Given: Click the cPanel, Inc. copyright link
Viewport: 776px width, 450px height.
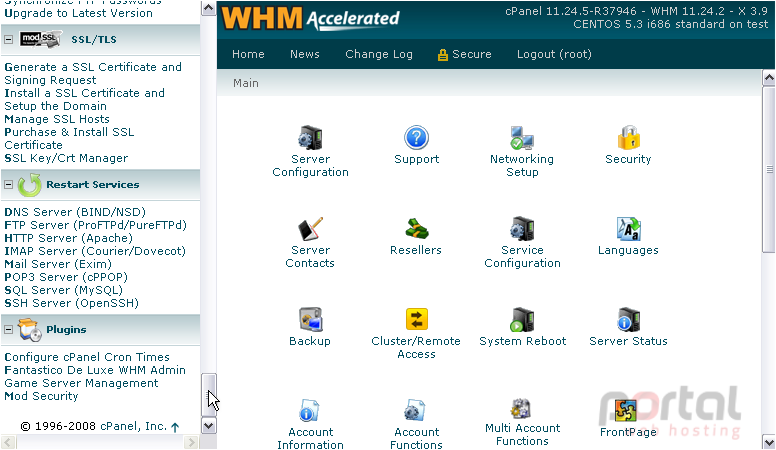Looking at the screenshot, I should click(134, 426).
